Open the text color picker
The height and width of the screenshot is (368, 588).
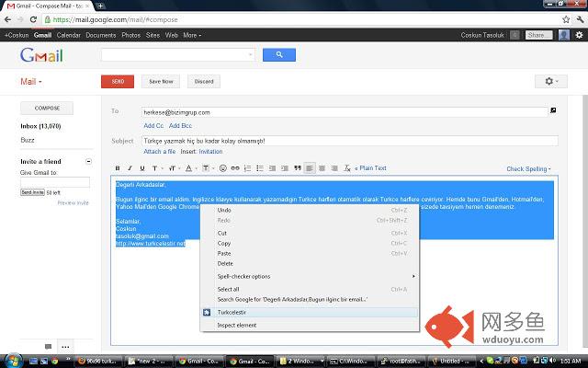point(189,168)
